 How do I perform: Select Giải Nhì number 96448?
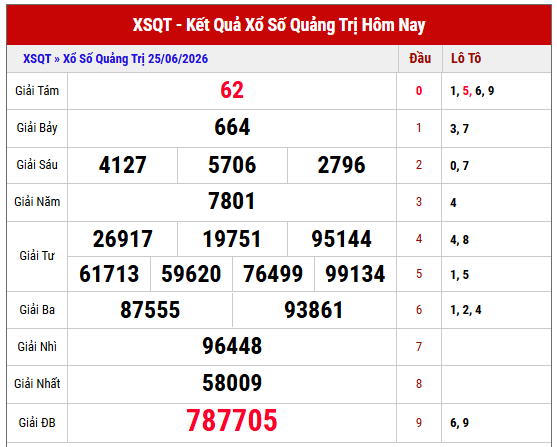click(x=232, y=346)
